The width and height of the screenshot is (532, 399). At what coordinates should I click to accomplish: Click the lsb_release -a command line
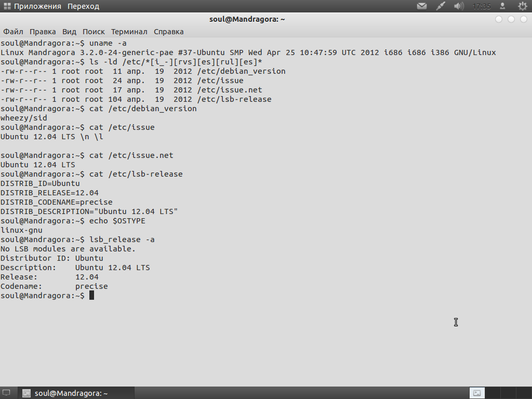[x=77, y=240]
